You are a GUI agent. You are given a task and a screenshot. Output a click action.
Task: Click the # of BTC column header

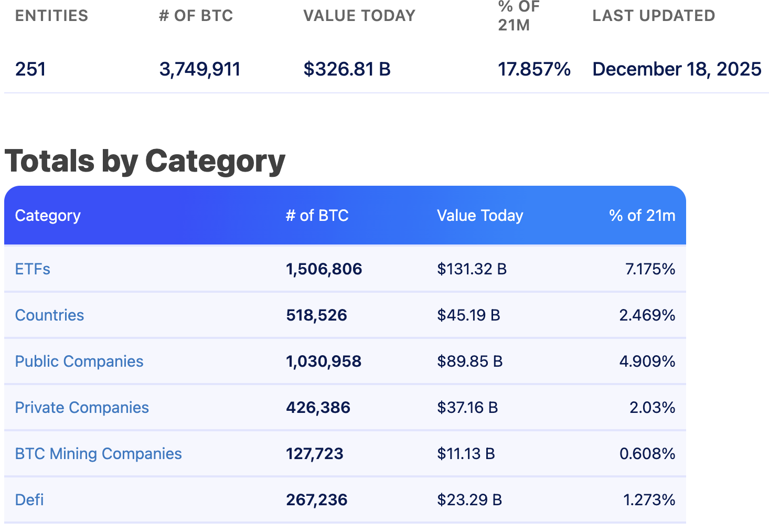click(x=317, y=215)
